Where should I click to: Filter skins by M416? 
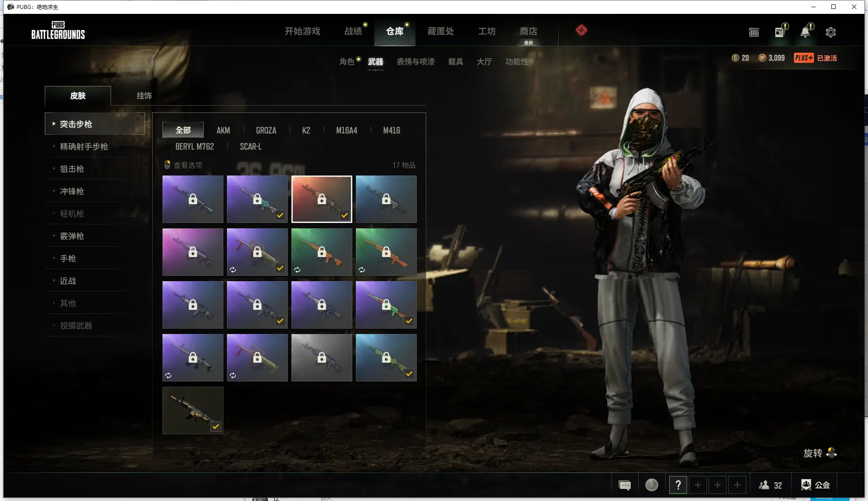392,130
